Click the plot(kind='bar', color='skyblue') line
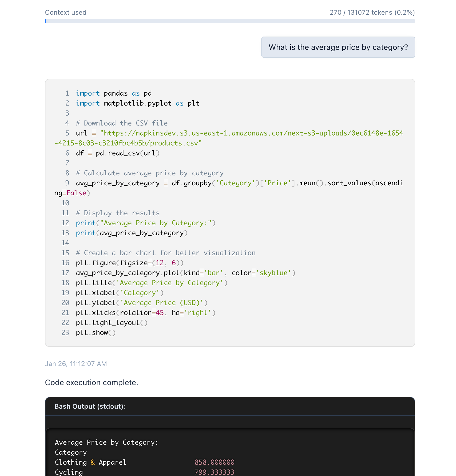This screenshot has height=476, width=456. pos(186,273)
